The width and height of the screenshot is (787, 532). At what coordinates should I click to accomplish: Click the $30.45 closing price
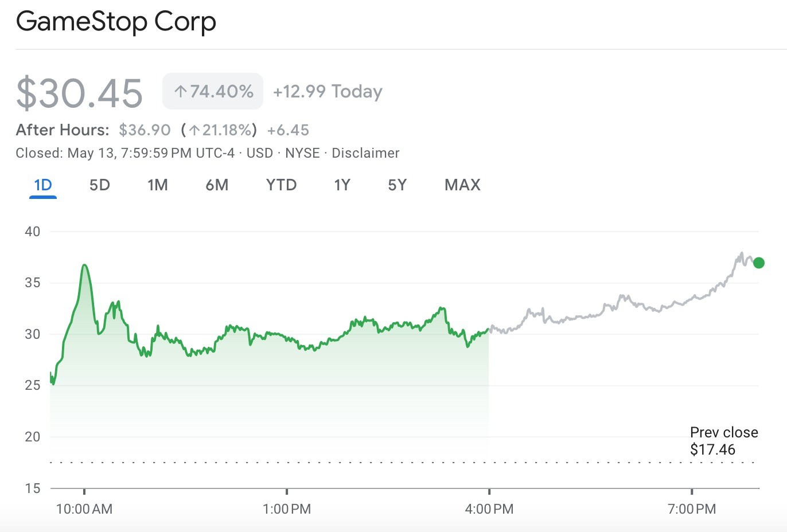coord(79,93)
